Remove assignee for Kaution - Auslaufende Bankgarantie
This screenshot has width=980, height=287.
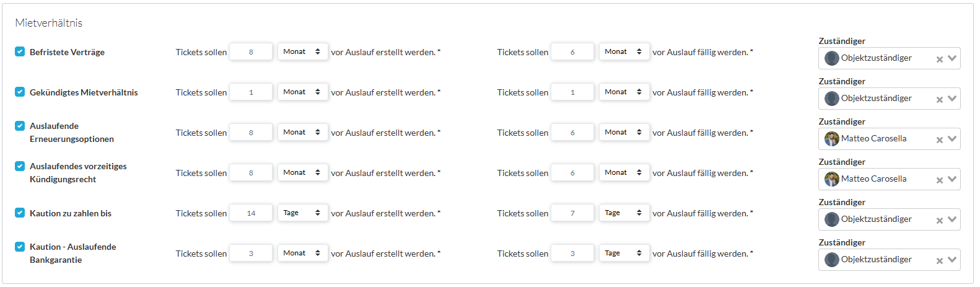coord(939,261)
